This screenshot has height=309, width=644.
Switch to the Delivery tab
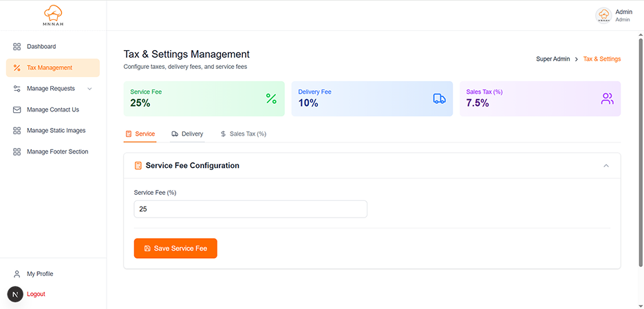pos(187,134)
